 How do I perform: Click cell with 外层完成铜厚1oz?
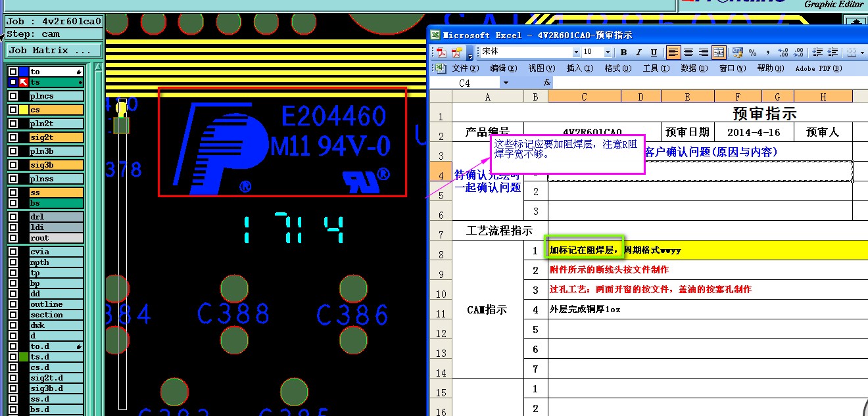click(708, 309)
